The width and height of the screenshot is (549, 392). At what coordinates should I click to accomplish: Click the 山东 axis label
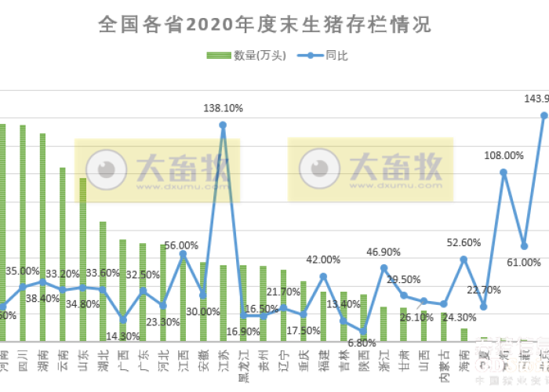click(83, 361)
